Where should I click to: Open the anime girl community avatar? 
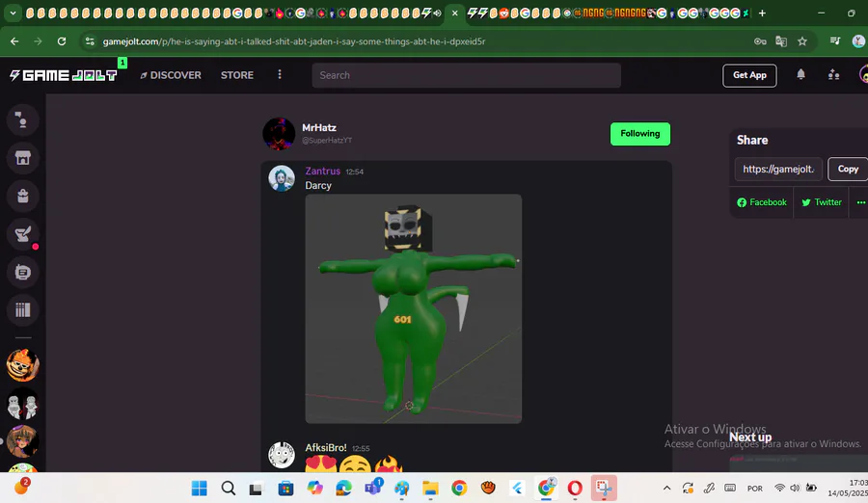tap(23, 441)
